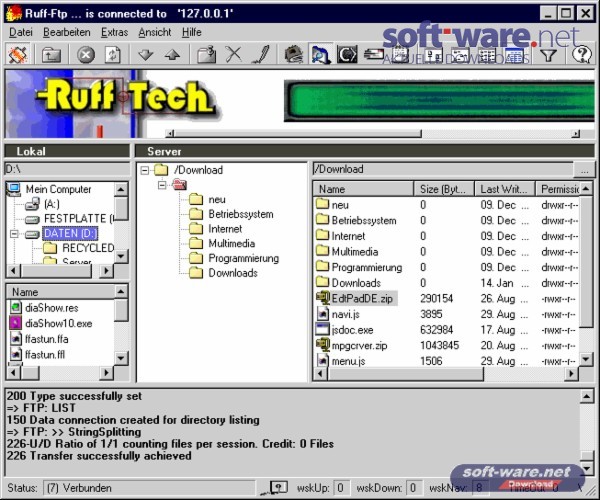Click the black command-prompt toolbar icon
This screenshot has width=600, height=500.
pyautogui.click(x=347, y=55)
